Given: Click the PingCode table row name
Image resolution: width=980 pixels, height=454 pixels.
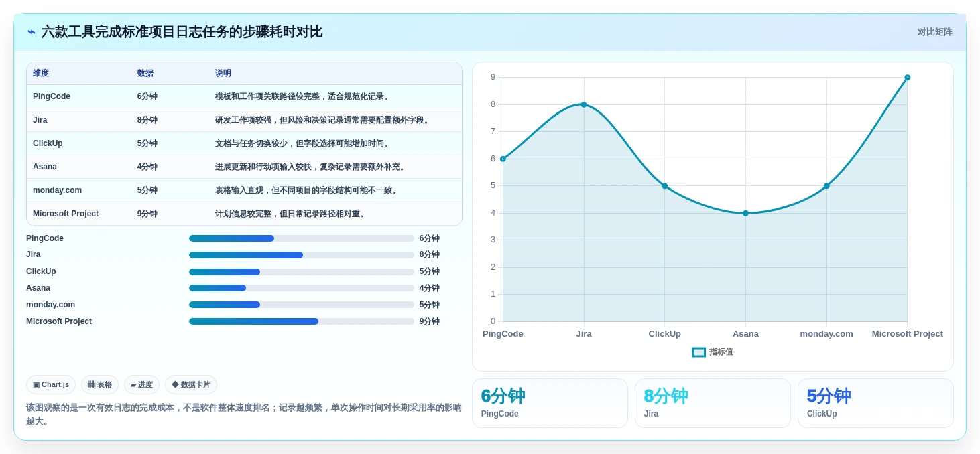Looking at the screenshot, I should click(52, 96).
